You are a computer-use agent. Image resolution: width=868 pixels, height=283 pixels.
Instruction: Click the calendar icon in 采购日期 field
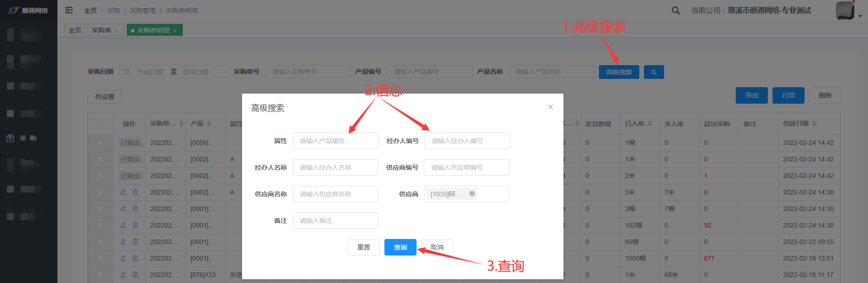point(127,72)
